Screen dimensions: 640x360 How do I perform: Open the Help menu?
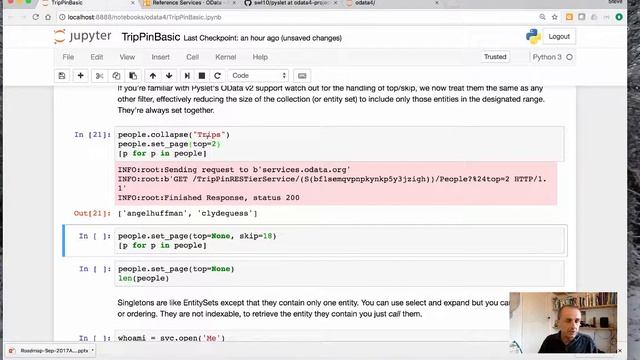tap(260, 57)
